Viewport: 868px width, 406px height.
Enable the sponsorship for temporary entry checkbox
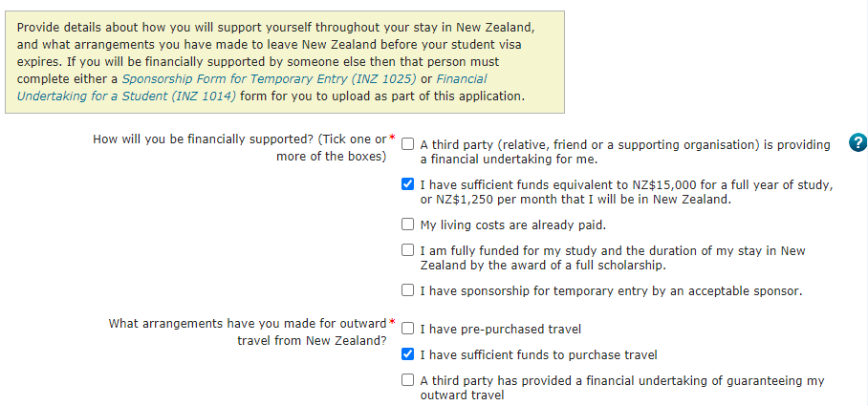click(x=408, y=290)
